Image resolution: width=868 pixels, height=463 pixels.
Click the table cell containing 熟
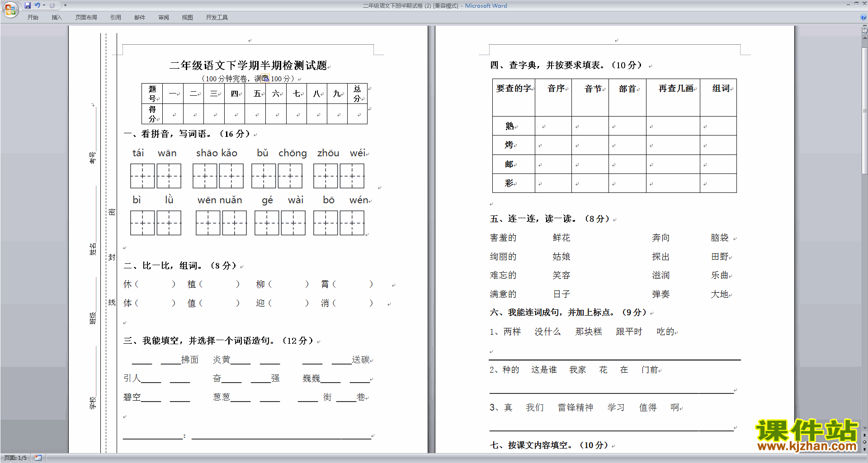tap(514, 126)
